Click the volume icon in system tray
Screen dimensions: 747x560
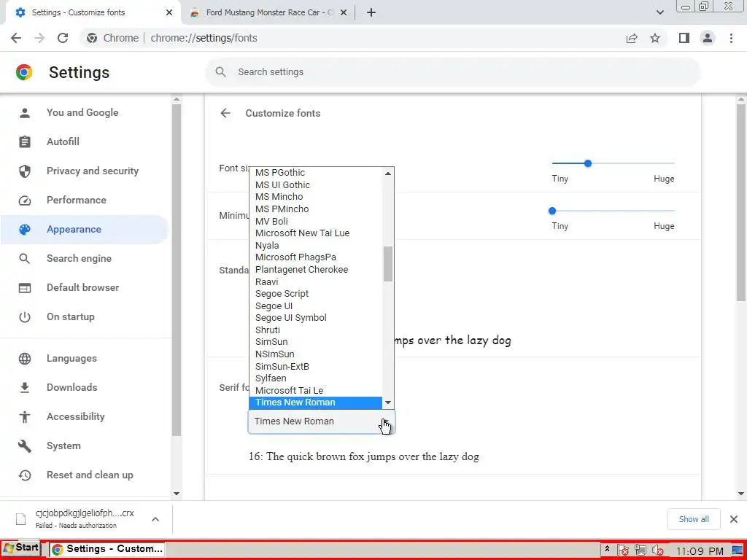[658, 551]
